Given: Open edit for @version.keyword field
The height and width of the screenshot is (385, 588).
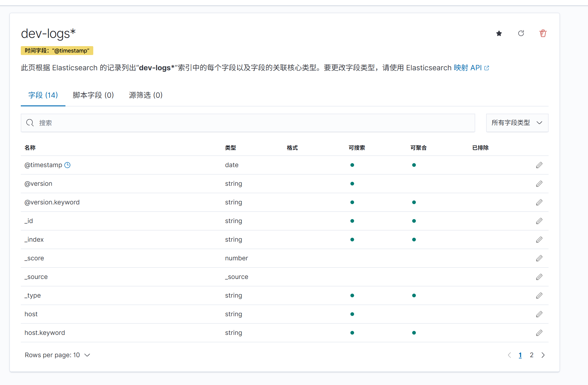Looking at the screenshot, I should coord(539,202).
